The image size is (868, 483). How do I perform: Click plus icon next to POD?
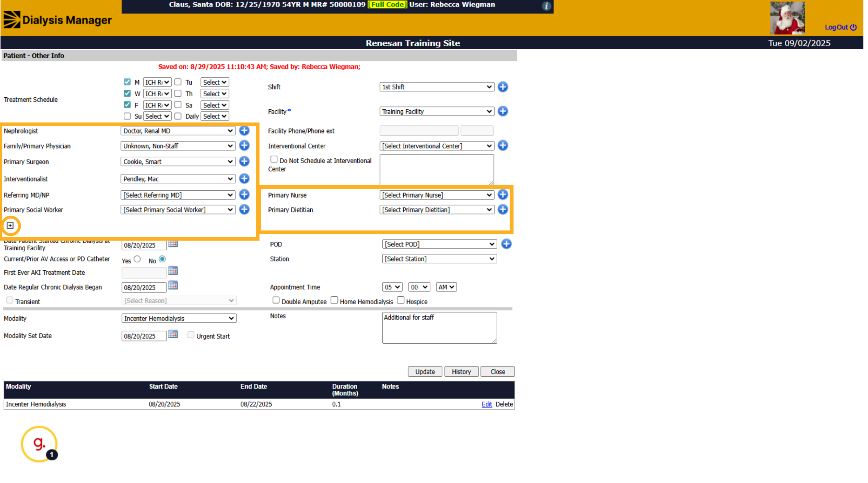(x=506, y=244)
